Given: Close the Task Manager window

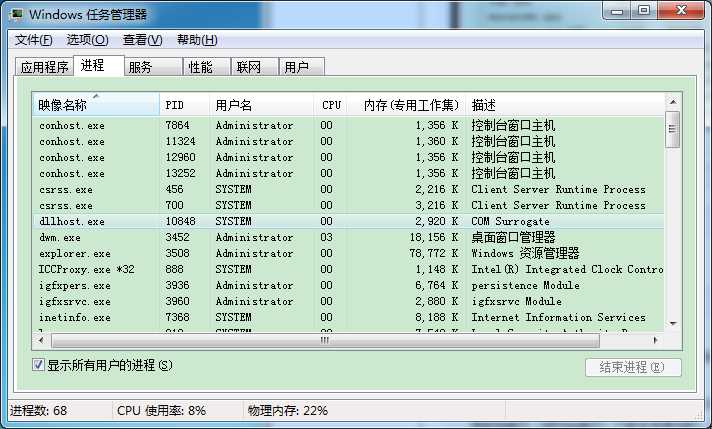Looking at the screenshot, I should click(x=681, y=11).
